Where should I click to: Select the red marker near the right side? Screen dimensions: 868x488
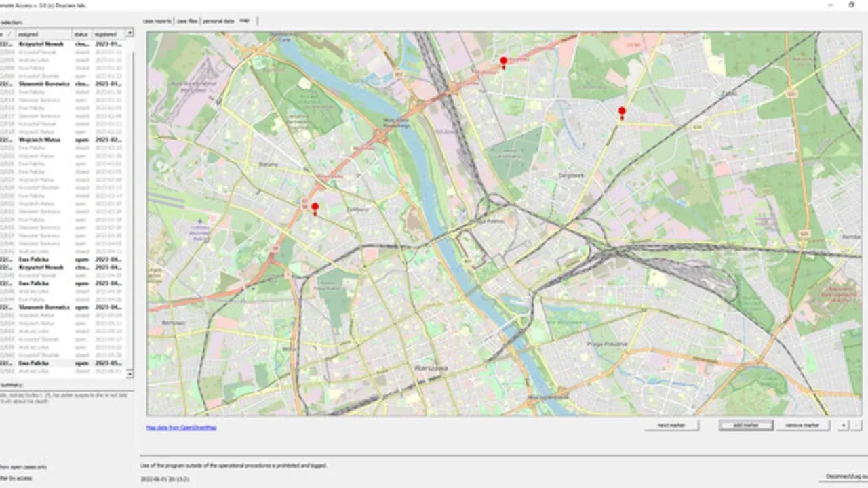click(x=622, y=112)
